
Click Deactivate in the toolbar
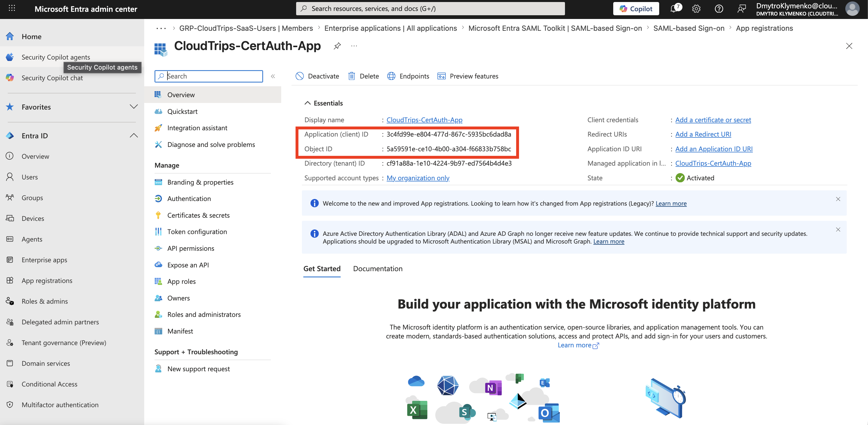point(317,76)
